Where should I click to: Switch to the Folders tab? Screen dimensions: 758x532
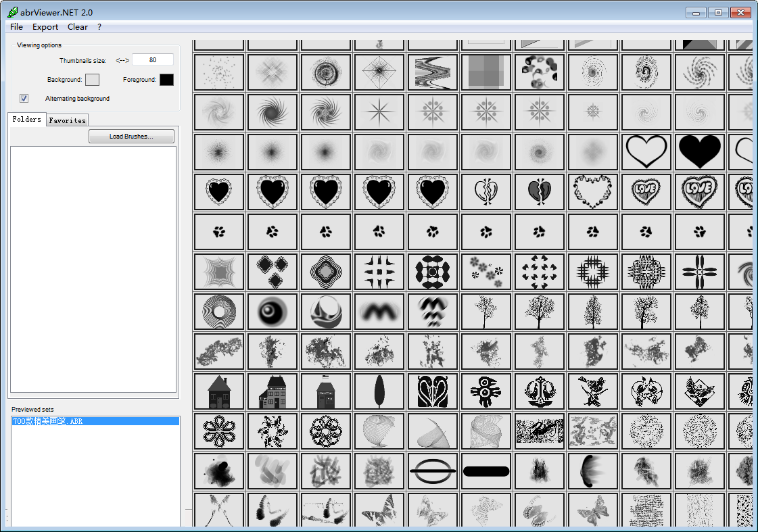(26, 120)
